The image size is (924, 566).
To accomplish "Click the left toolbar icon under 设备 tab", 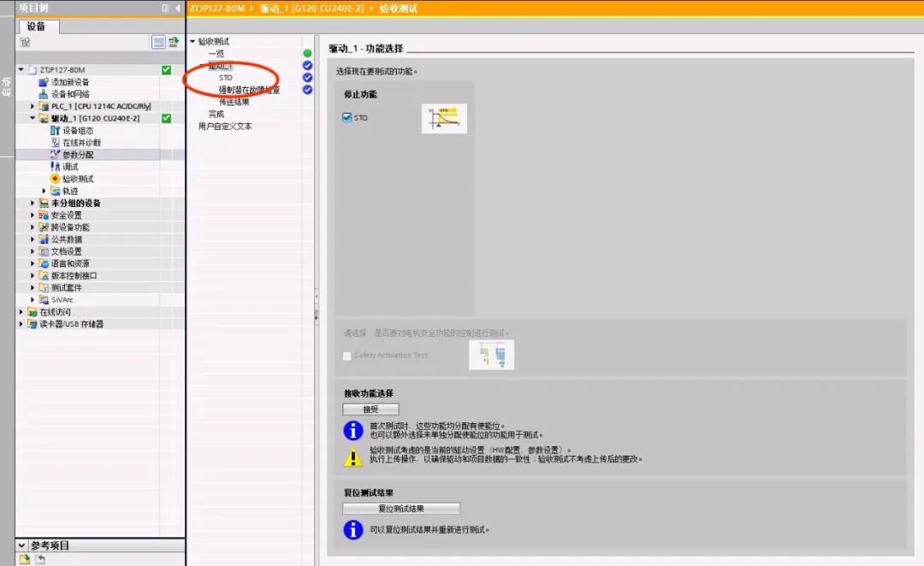I will pyautogui.click(x=25, y=42).
